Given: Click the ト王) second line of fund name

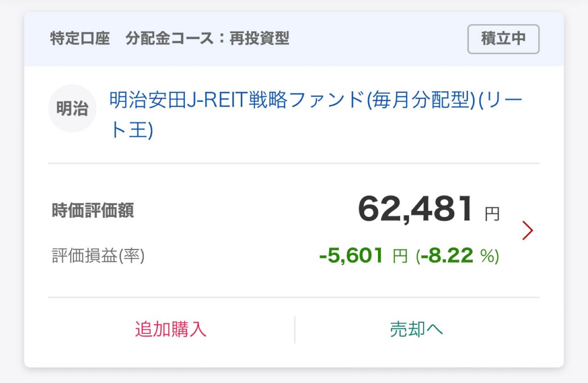Looking at the screenshot, I should (x=132, y=130).
